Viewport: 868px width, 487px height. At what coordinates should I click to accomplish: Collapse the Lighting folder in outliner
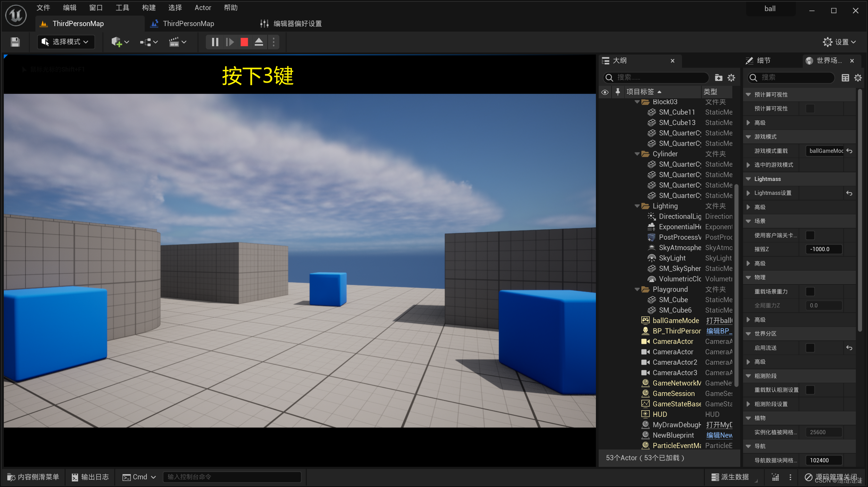click(637, 206)
